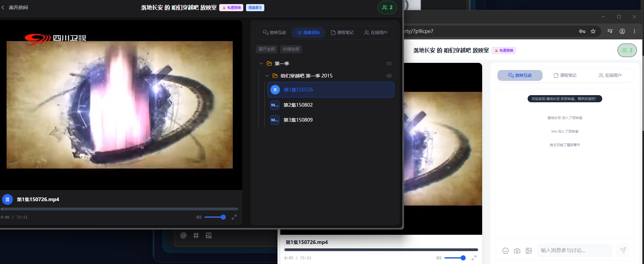
Task: Click the image icon beside the # icon
Action: (x=209, y=235)
